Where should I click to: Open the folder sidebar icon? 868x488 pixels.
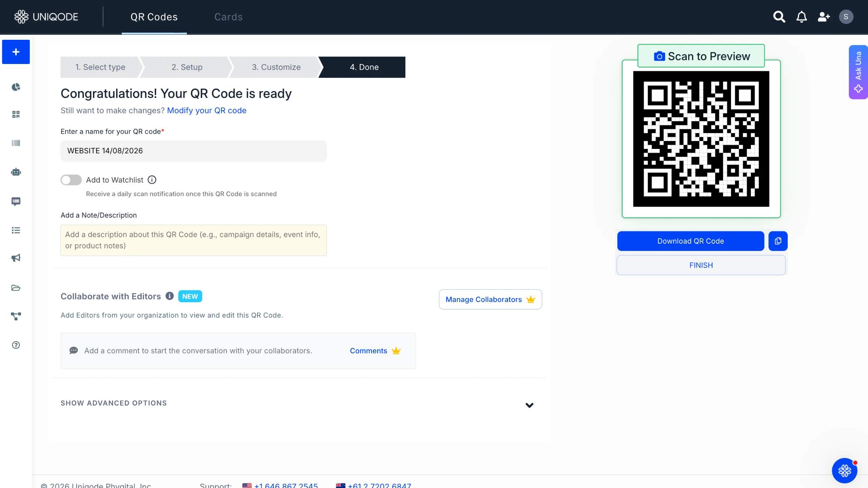16,288
